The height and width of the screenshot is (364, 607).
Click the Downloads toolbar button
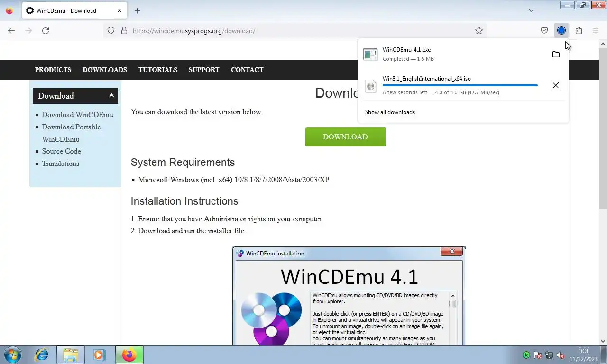pyautogui.click(x=561, y=31)
